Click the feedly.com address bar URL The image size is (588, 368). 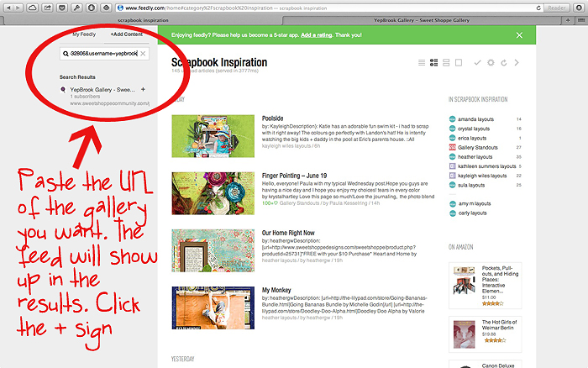[x=226, y=8]
